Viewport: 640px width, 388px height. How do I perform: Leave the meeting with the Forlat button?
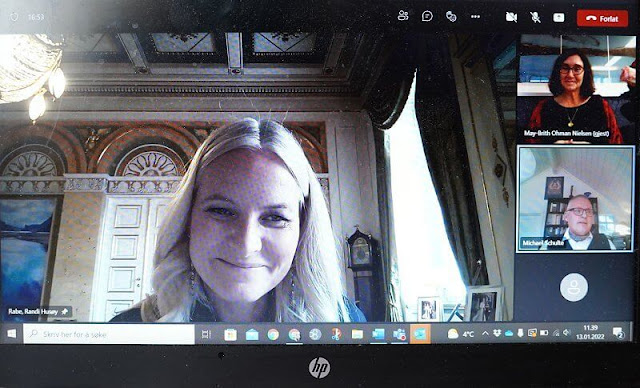602,18
